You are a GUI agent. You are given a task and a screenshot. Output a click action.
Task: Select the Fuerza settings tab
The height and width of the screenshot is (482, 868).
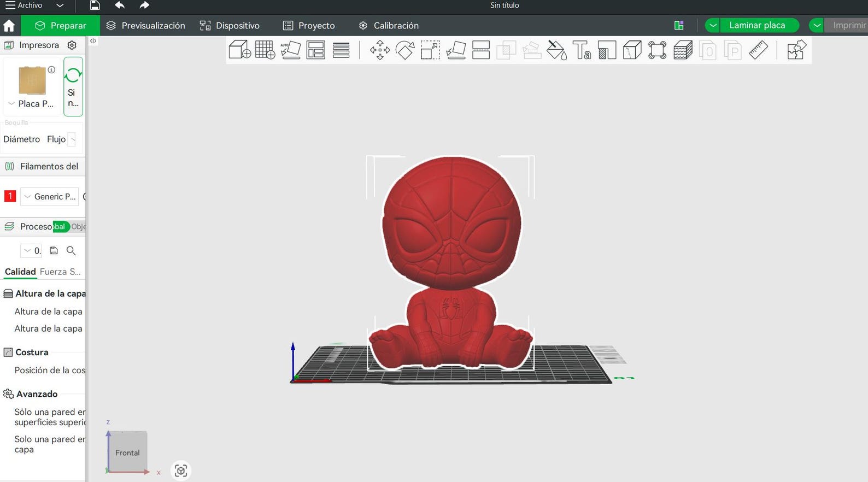53,272
